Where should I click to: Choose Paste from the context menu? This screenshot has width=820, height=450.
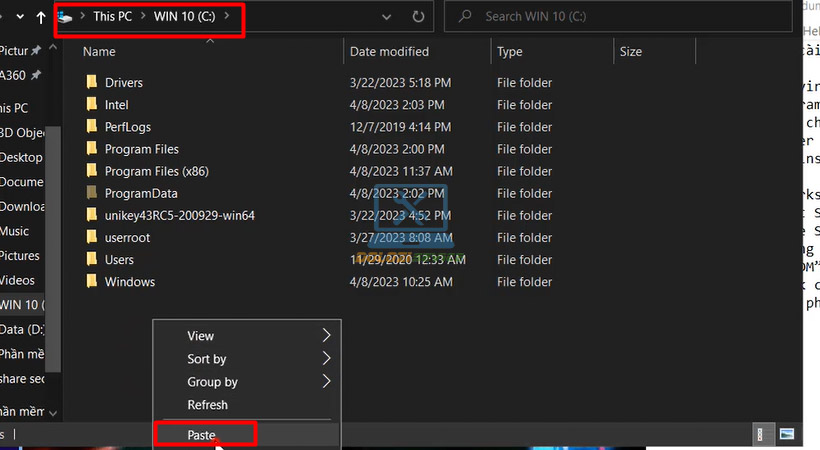[x=202, y=434]
